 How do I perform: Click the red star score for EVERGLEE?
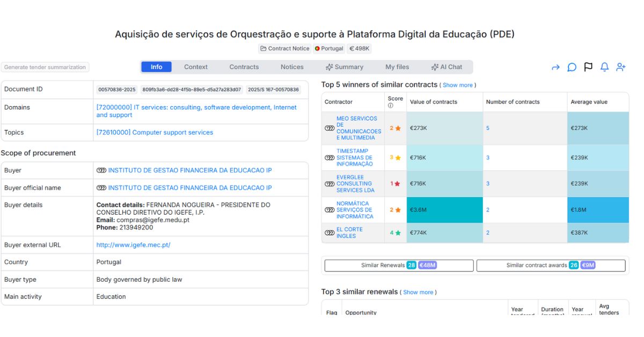click(397, 184)
